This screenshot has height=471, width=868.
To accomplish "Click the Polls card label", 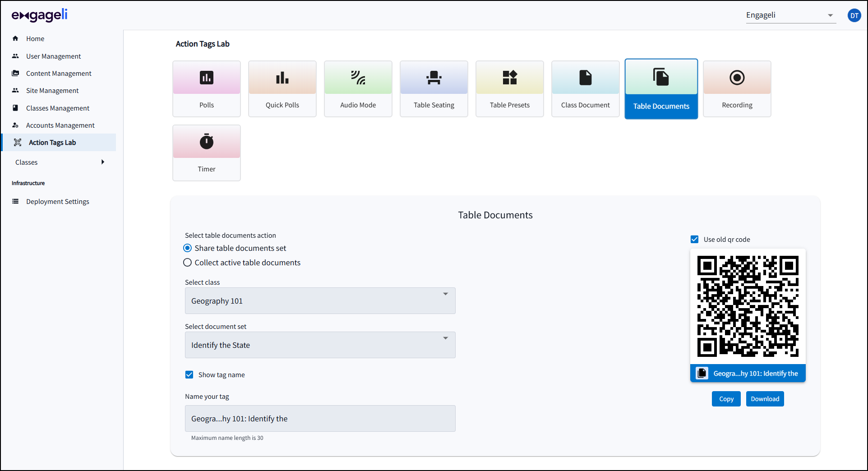I will tap(207, 105).
